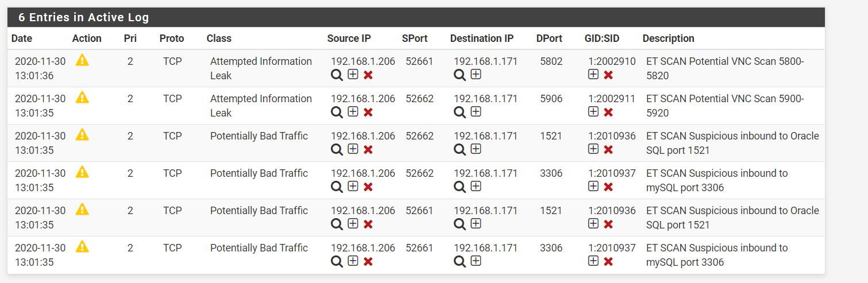868x283 pixels.
Task: Sort the alerts by the Date column header
Action: pos(22,38)
